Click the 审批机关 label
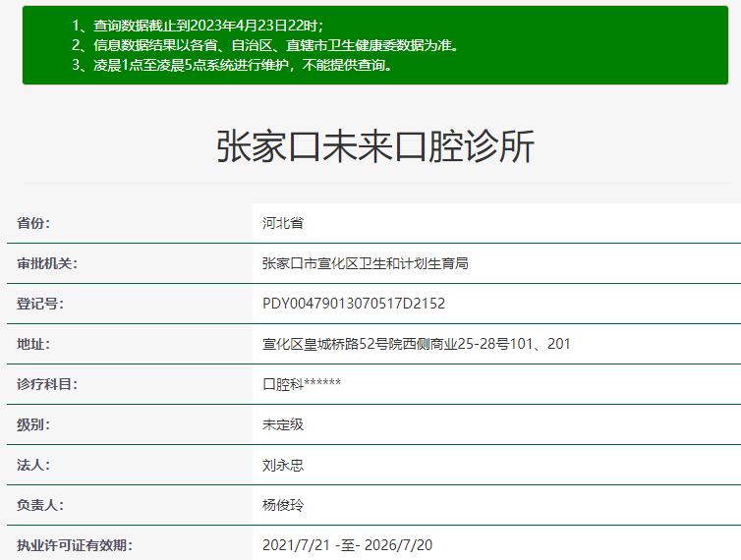Screen dimensions: 741x560 pyautogui.click(x=47, y=263)
